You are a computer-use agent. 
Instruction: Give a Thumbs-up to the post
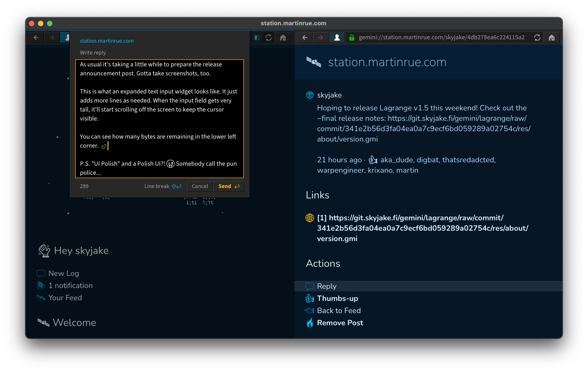pyautogui.click(x=337, y=298)
